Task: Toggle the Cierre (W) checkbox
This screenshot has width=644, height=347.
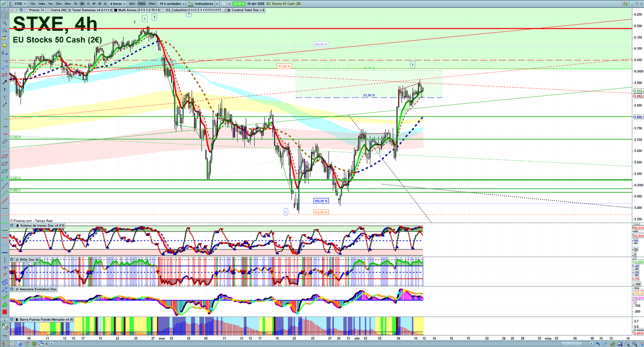Action: [48, 10]
